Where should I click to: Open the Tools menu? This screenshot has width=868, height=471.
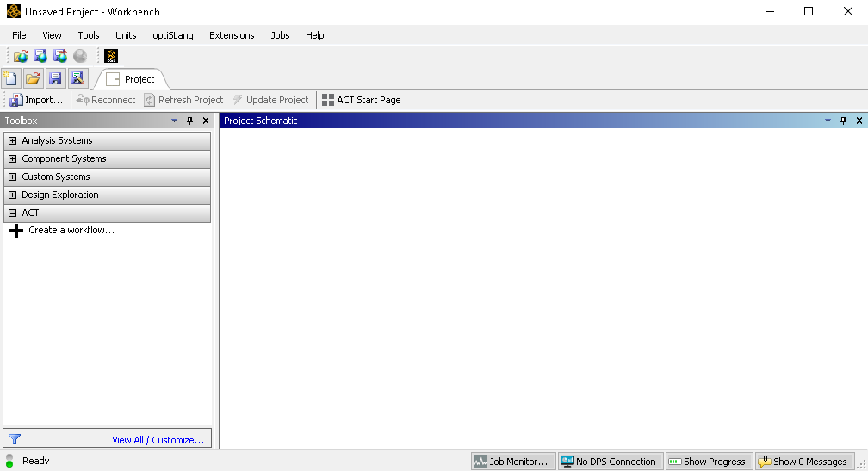(x=89, y=35)
